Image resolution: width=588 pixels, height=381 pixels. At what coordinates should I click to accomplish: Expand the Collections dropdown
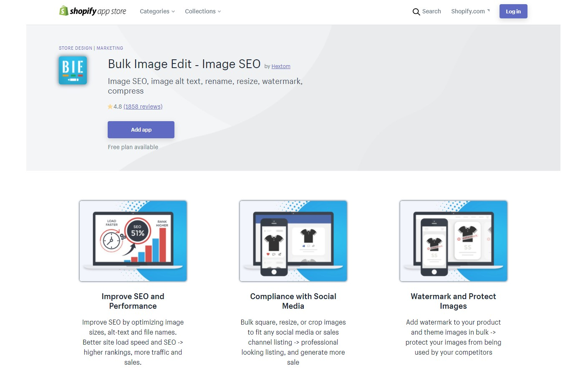[x=203, y=11]
